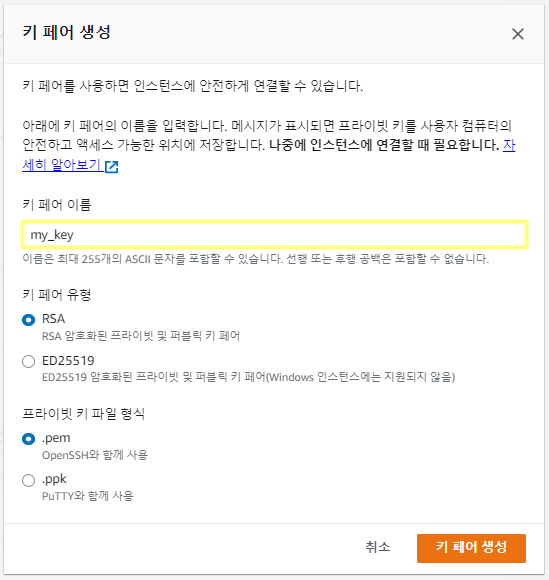The height and width of the screenshot is (580, 549).
Task: Click the orange 키 페어 생성 button
Action: 471,548
